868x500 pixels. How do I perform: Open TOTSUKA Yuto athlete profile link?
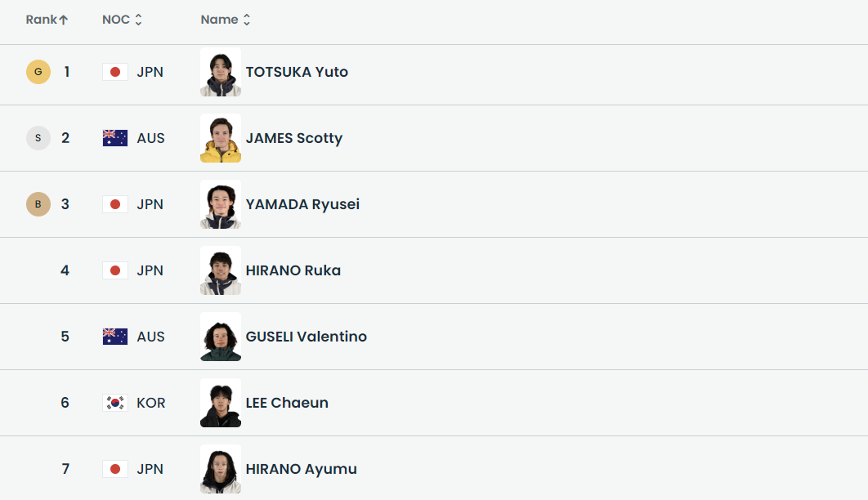(297, 72)
